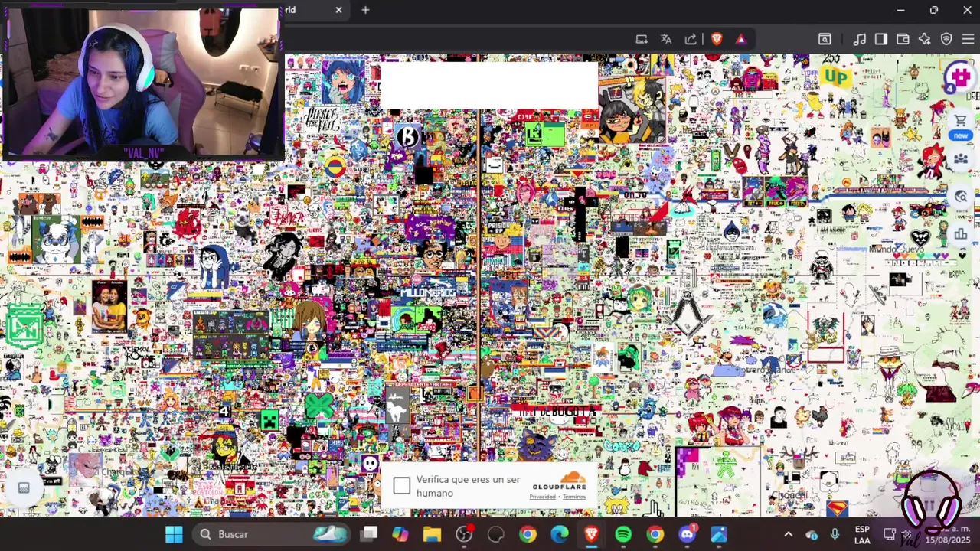This screenshot has width=980, height=551.
Task: Open OBS Studio taskbar icon with red dot
Action: (x=464, y=534)
